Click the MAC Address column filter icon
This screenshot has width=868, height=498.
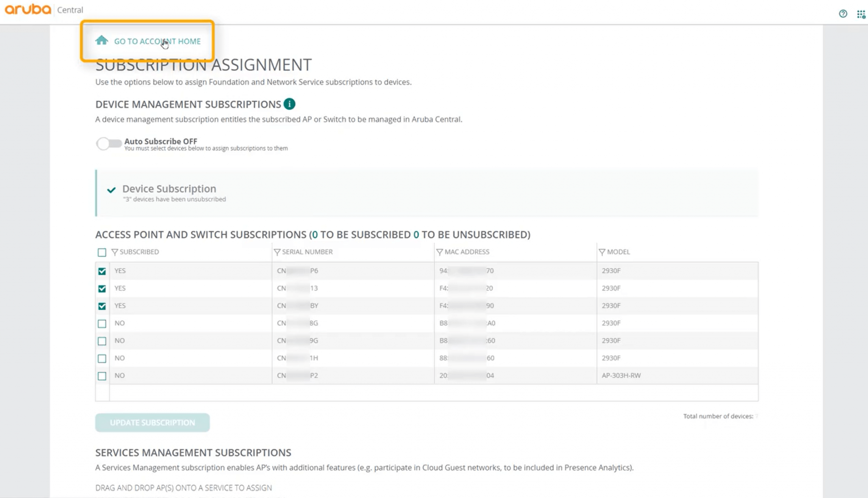coord(440,252)
